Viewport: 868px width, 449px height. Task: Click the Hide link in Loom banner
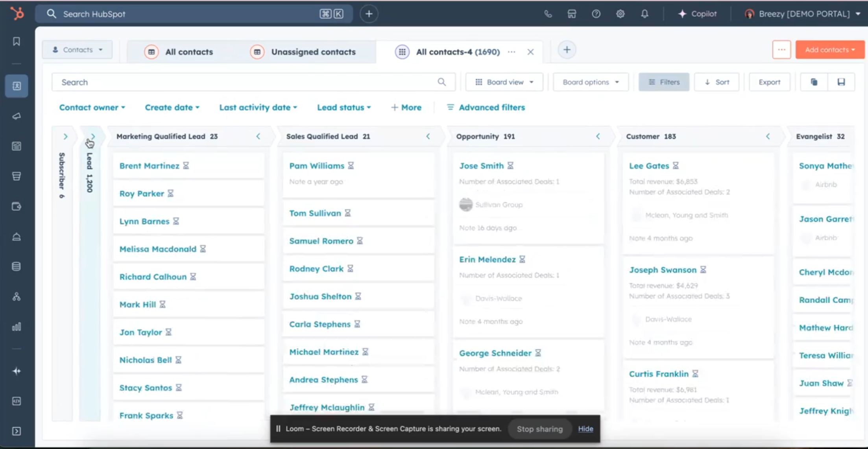[585, 429]
